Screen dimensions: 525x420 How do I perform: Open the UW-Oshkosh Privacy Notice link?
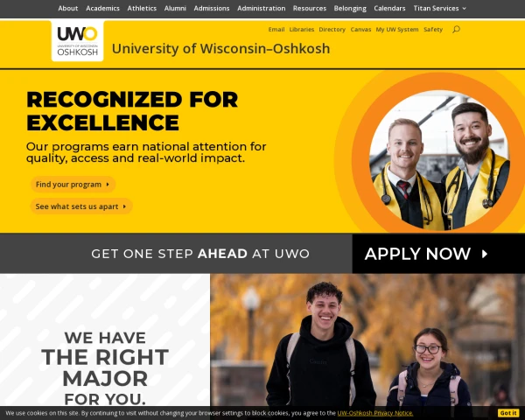click(375, 413)
